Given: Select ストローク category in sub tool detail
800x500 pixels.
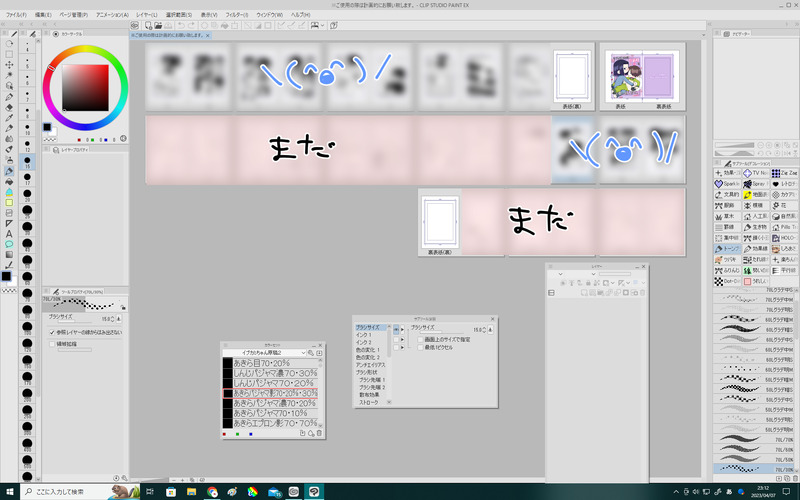Looking at the screenshot, I should pos(368,402).
